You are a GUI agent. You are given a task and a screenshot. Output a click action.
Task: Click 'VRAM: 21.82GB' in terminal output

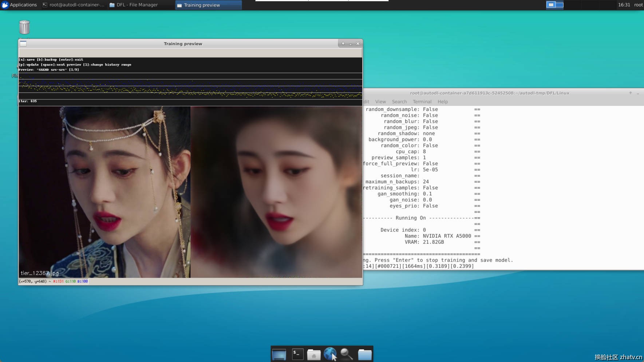pos(424,242)
